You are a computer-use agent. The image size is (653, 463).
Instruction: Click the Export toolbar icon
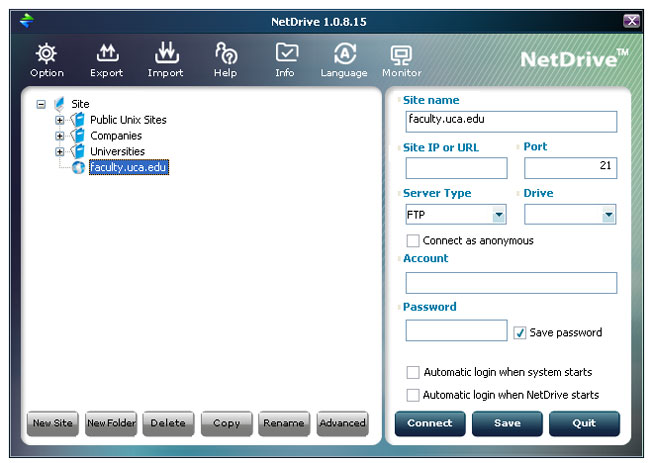(x=107, y=53)
